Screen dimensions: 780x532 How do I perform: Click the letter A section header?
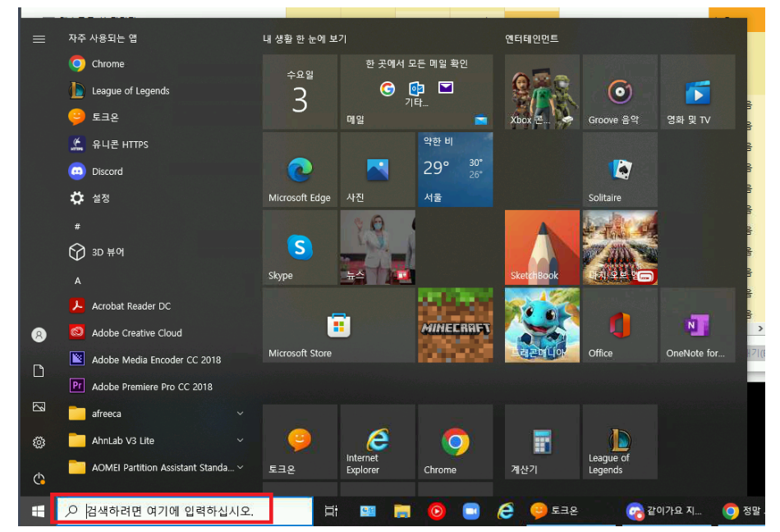[x=78, y=281]
